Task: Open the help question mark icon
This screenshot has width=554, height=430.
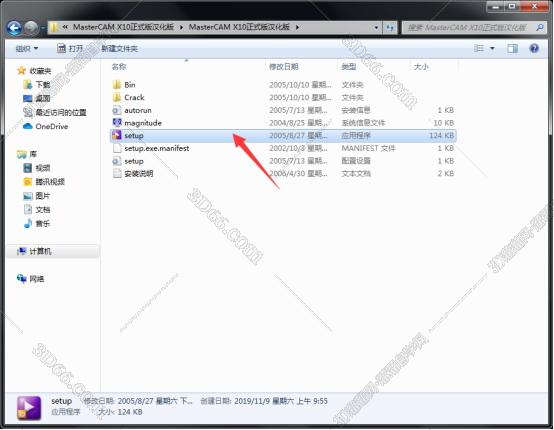Action: click(534, 48)
